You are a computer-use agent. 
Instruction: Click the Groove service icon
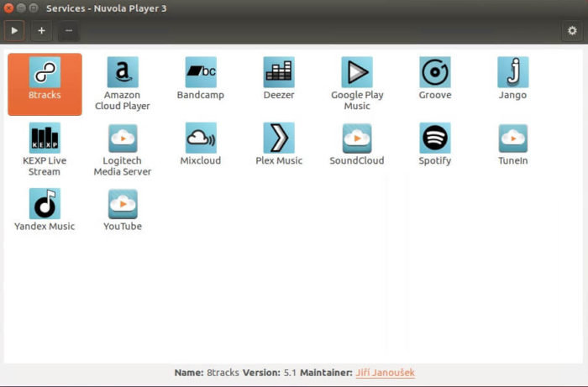tap(435, 72)
